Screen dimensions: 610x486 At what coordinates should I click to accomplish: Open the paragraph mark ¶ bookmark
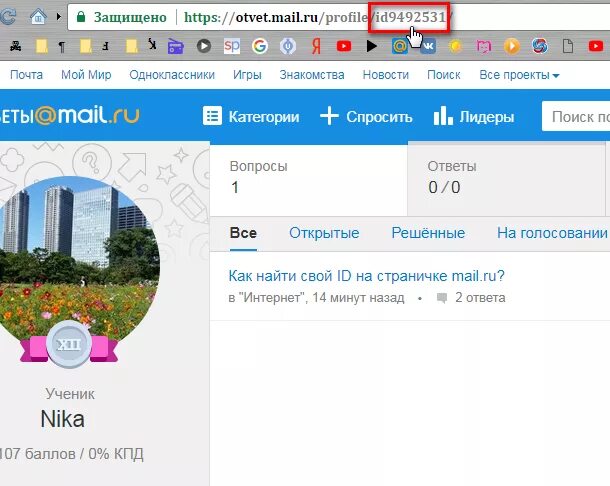click(61, 47)
